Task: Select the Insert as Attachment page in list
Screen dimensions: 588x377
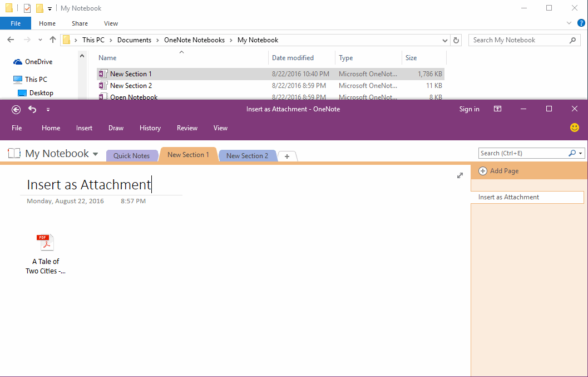Action: coord(527,197)
